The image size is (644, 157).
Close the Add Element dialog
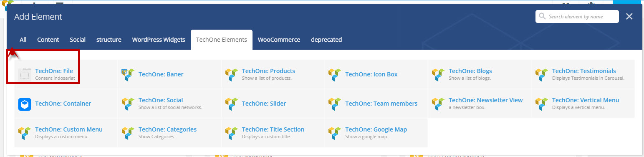(629, 17)
